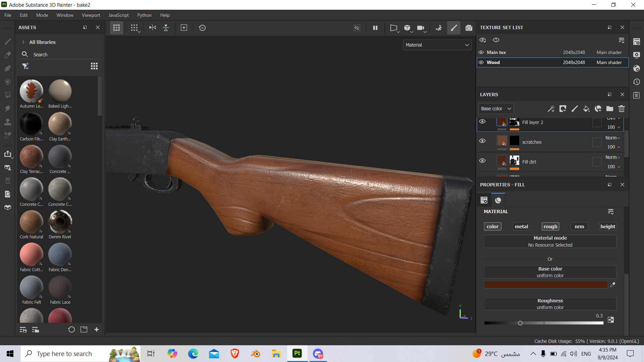The image size is (644, 362).
Task: Hide the scratches layer
Action: pos(482,141)
